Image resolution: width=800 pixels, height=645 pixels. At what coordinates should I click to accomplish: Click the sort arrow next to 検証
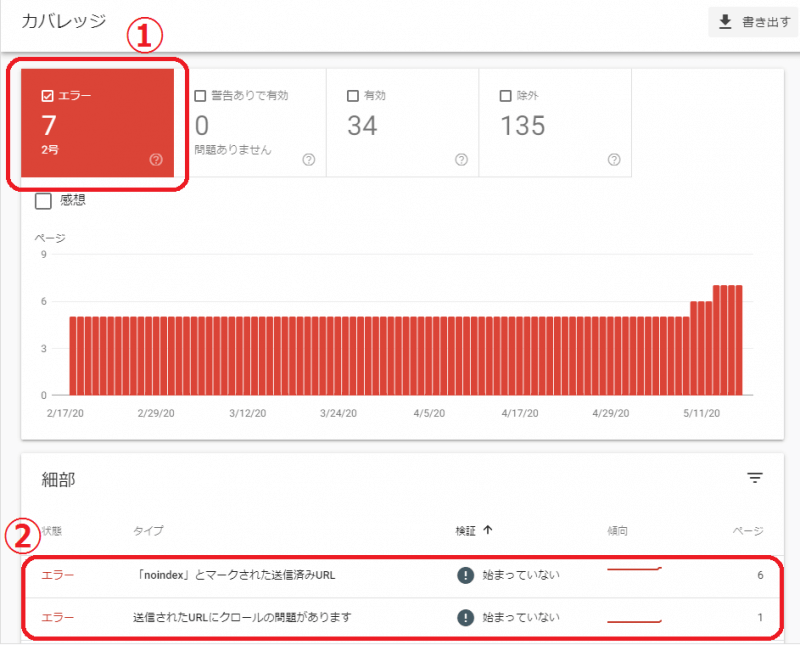coord(488,530)
